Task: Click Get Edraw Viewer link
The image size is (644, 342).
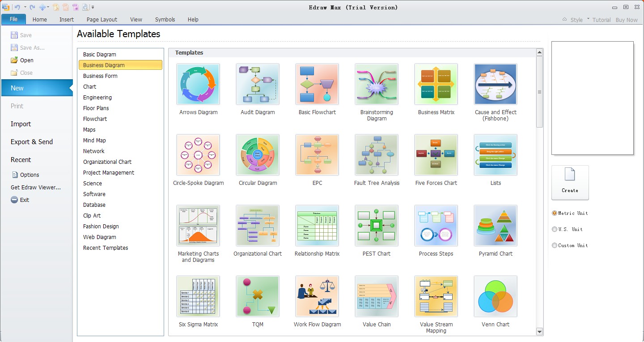Action: coord(36,187)
